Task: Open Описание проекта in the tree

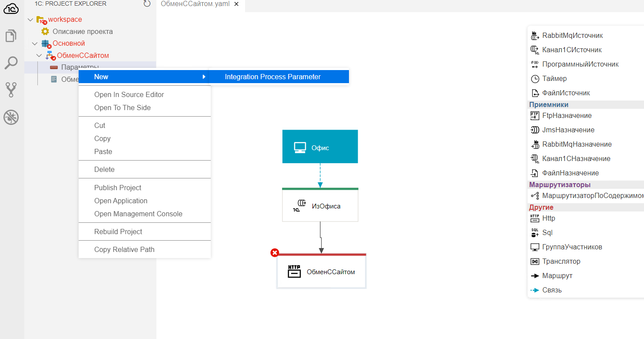Action: pos(83,32)
